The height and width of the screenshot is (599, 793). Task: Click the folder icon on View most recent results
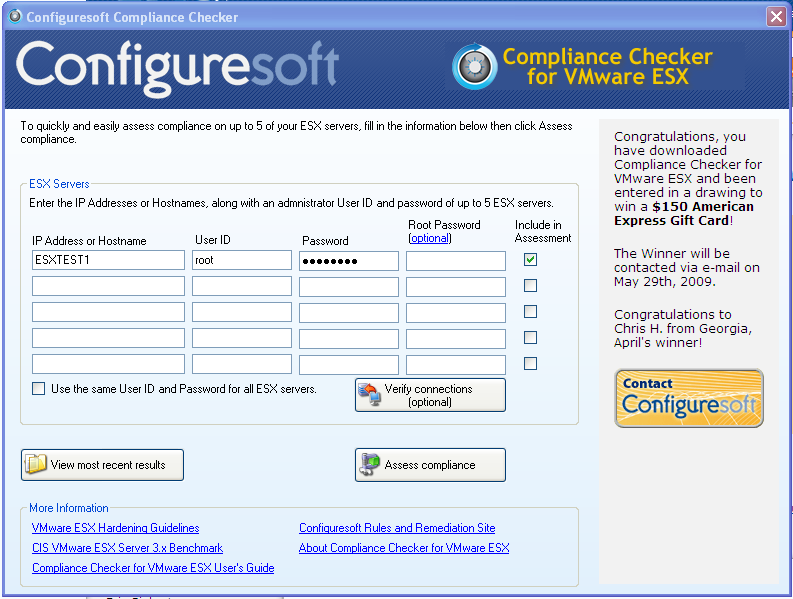(x=35, y=464)
